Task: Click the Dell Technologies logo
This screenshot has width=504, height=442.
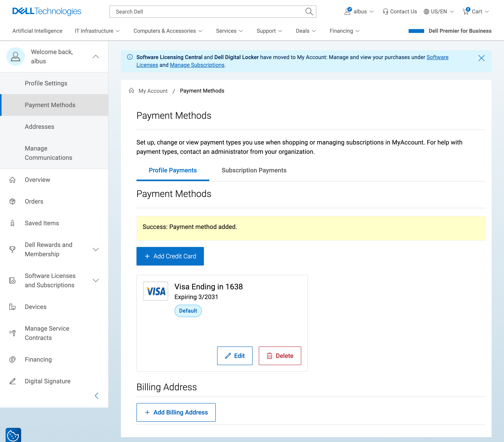Action: [x=47, y=11]
